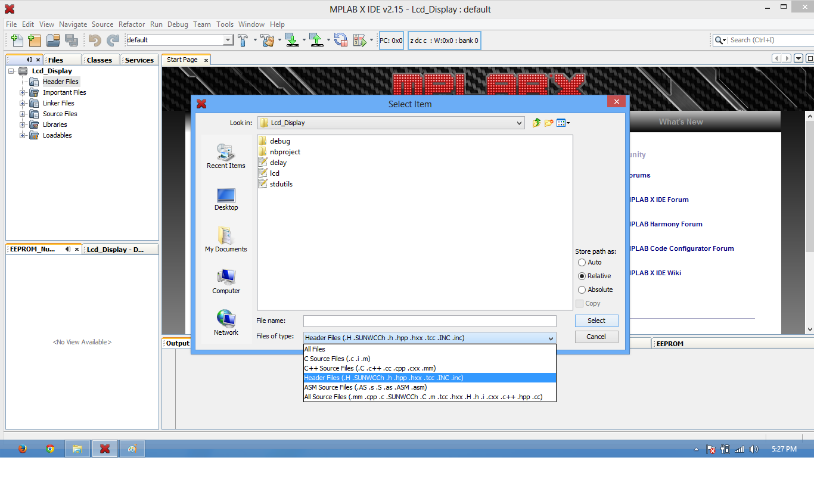Expand the Linker Files tree node
Viewport: 814px width, 504px height.
click(x=23, y=103)
